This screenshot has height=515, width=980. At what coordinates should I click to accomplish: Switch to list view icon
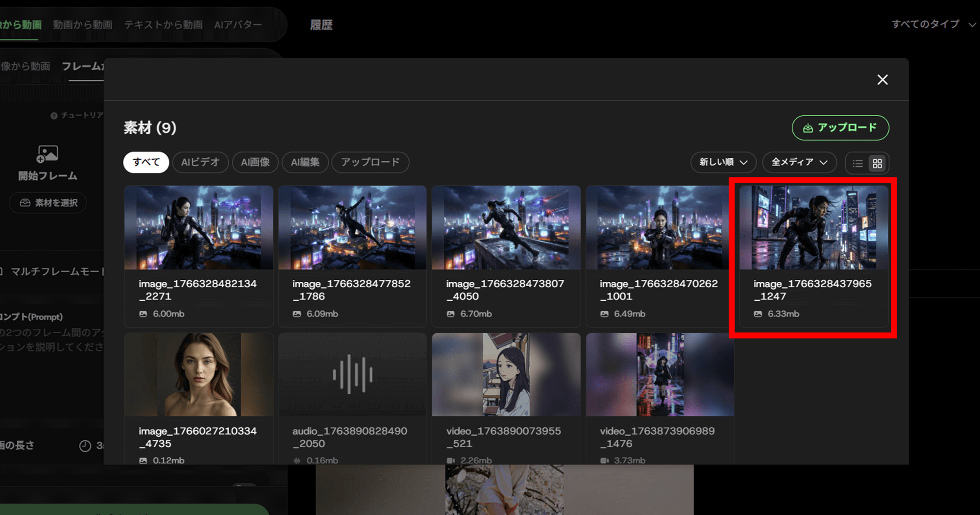[x=857, y=164]
